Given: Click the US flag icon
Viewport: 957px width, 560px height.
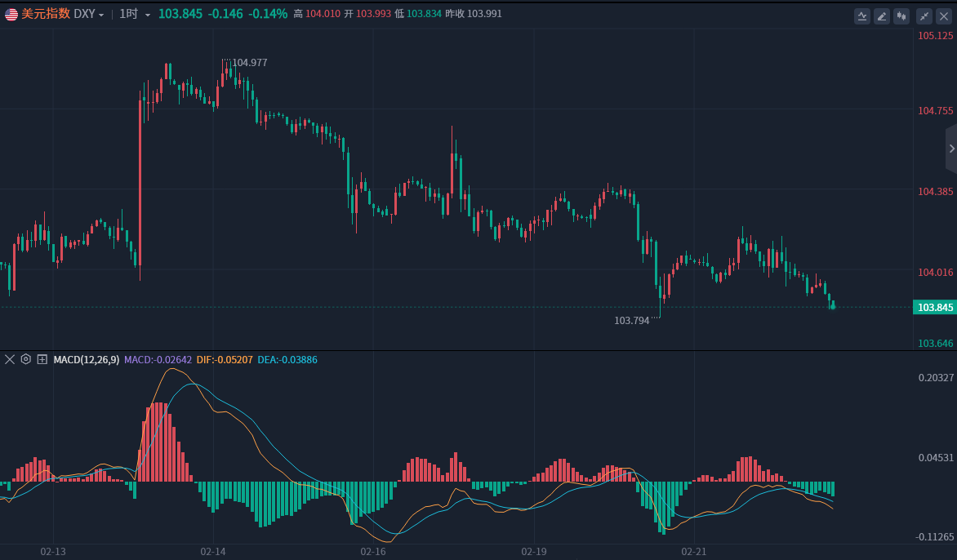Looking at the screenshot, I should pyautogui.click(x=11, y=14).
